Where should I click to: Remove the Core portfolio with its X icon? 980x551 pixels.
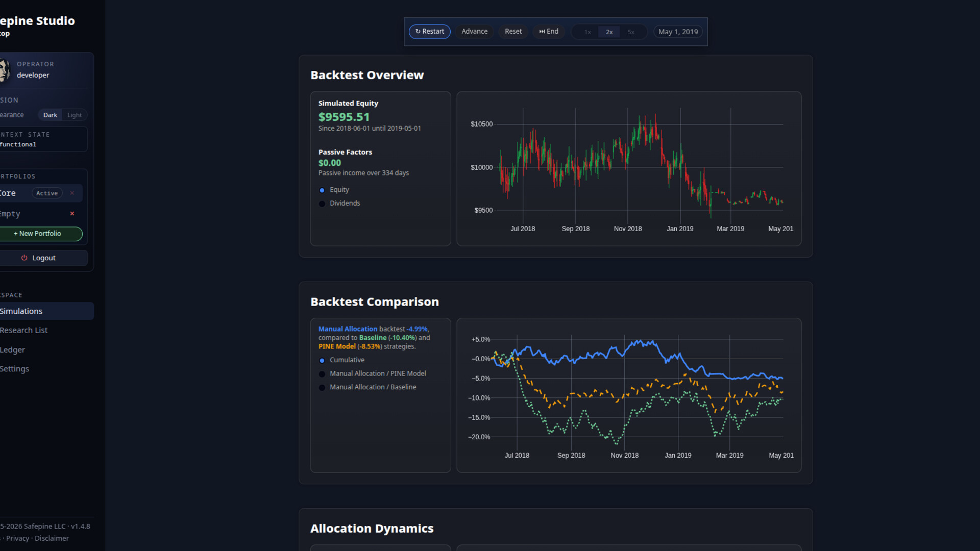pyautogui.click(x=72, y=193)
